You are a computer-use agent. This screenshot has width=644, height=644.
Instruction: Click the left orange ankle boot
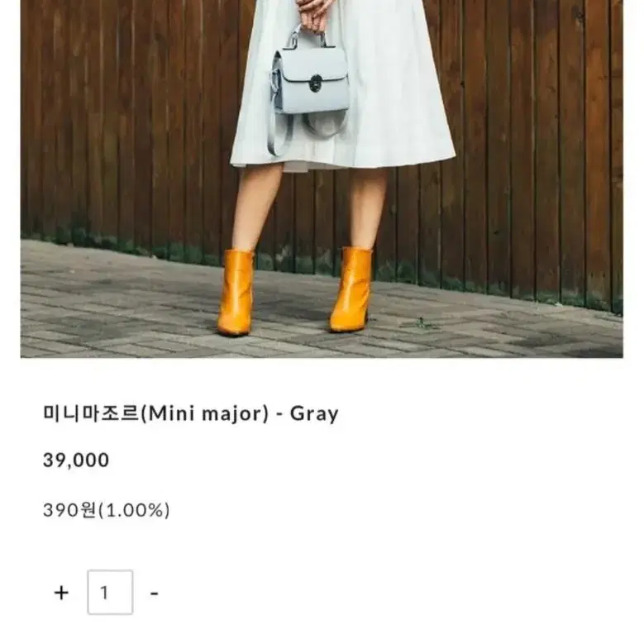pos(236,292)
